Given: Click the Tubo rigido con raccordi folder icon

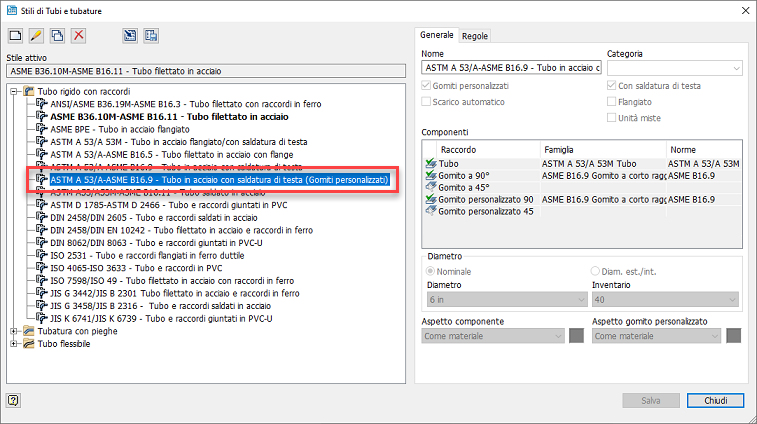Looking at the screenshot, I should pyautogui.click(x=29, y=91).
